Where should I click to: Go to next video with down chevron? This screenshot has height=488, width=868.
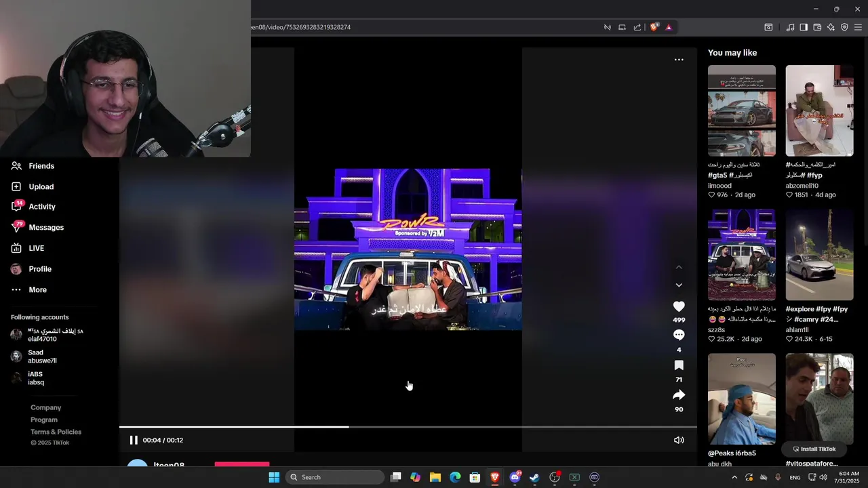coord(679,285)
